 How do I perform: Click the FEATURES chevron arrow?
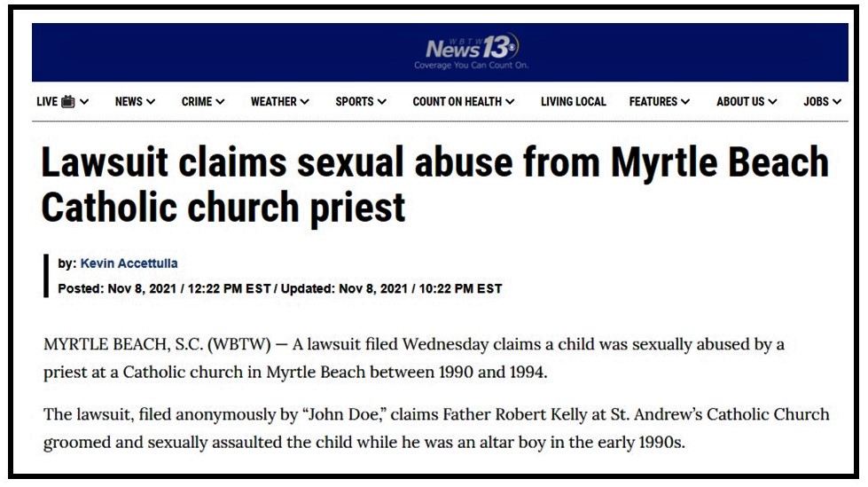[685, 102]
